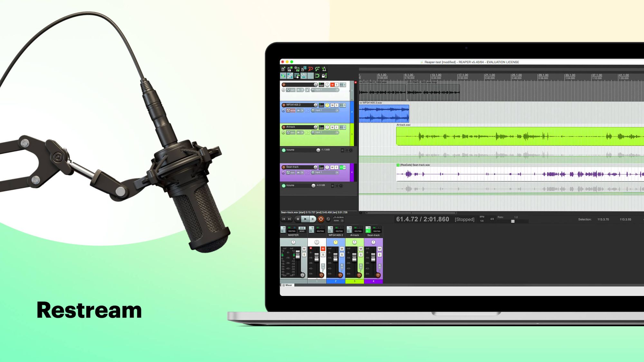Create a new project using the toolbar icon
Image resolution: width=644 pixels, height=362 pixels.
coord(283,69)
